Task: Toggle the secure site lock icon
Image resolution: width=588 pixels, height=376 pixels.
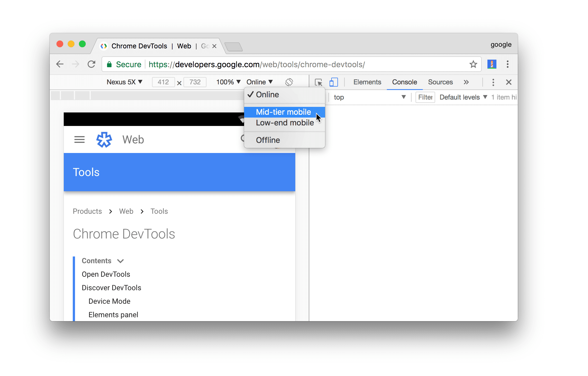Action: tap(111, 64)
